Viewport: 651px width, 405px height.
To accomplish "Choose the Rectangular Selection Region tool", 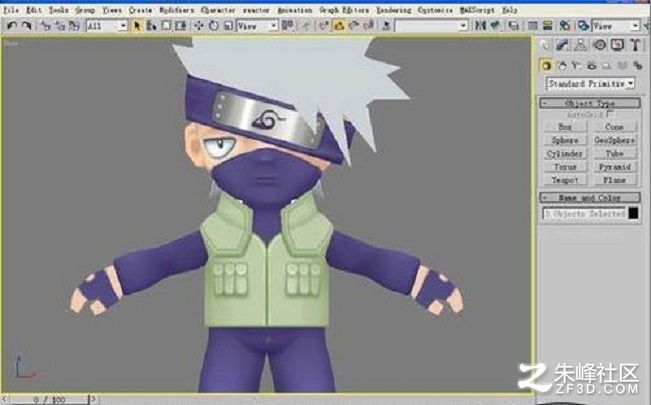I will point(166,26).
